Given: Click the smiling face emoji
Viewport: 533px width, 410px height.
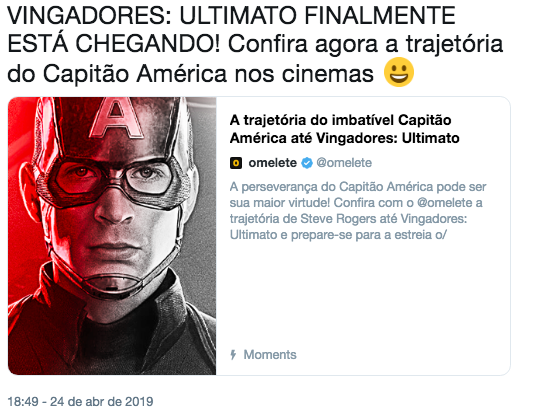Looking at the screenshot, I should (x=399, y=72).
